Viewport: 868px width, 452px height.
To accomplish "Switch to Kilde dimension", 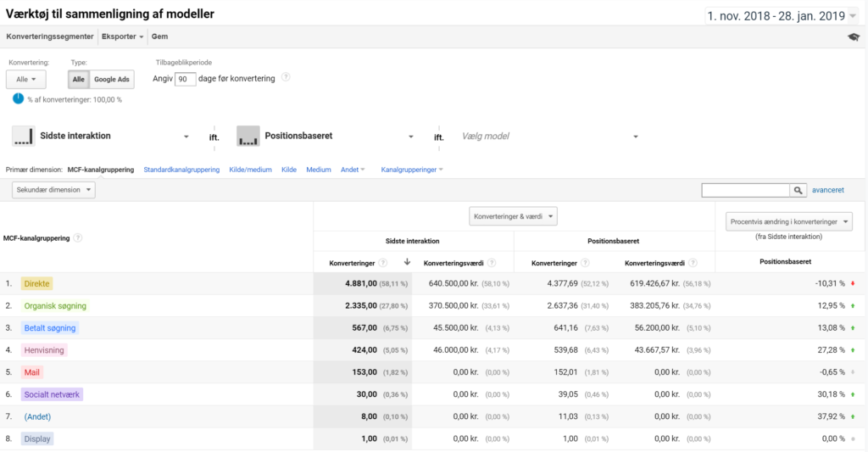I will 289,170.
